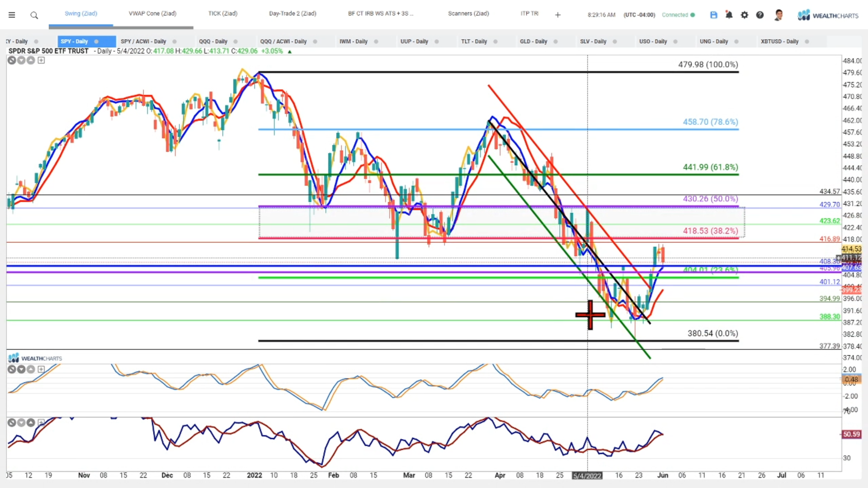Open the XBTUSD - Daily chart tab
The height and width of the screenshot is (488, 868).
(779, 42)
